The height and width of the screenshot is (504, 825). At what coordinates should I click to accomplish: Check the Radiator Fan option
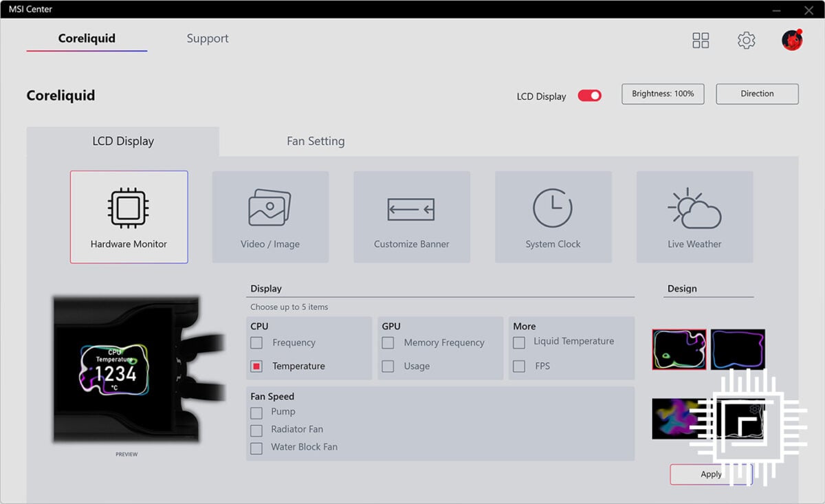[256, 430]
